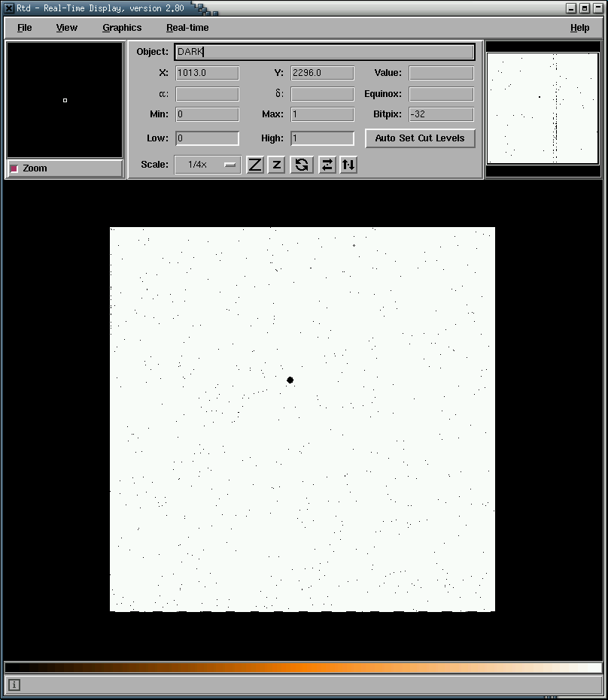Click the small z zoom-out button

point(276,165)
